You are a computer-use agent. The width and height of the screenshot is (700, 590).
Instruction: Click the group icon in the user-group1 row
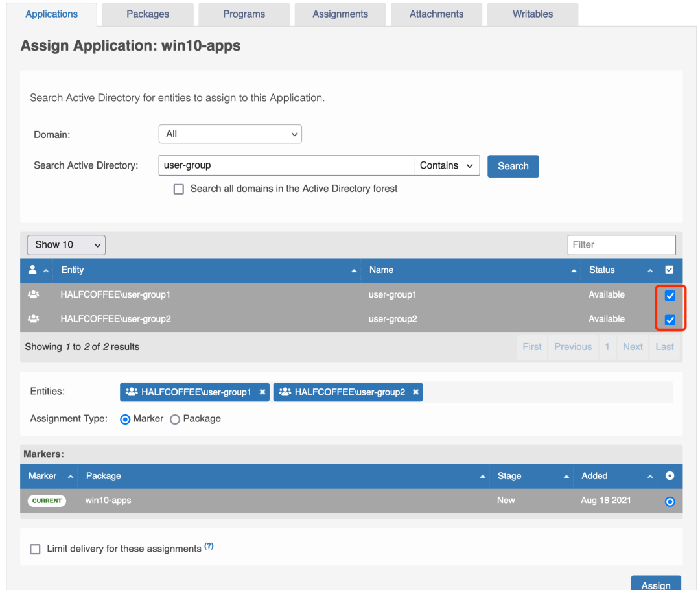pyautogui.click(x=33, y=294)
